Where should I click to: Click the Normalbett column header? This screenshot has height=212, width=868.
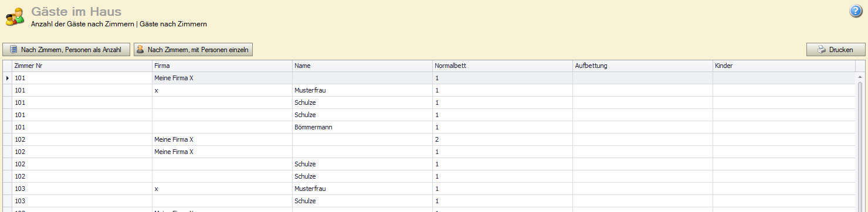(x=503, y=66)
